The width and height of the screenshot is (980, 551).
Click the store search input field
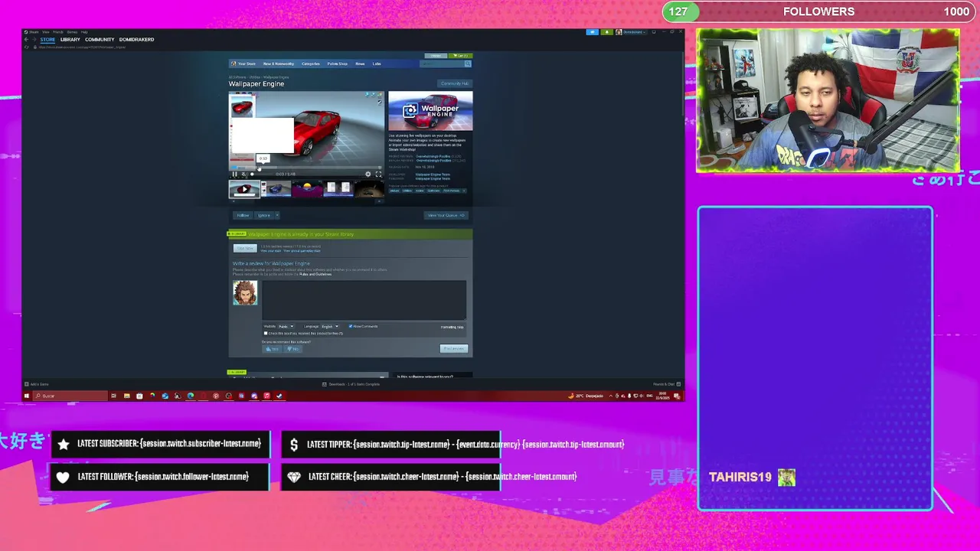[443, 64]
